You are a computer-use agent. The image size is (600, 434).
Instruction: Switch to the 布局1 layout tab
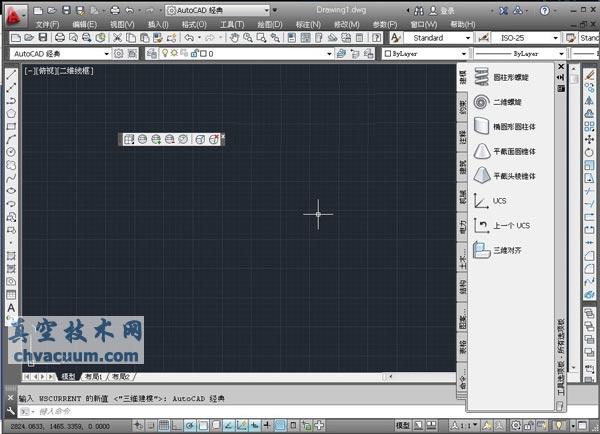tap(93, 377)
